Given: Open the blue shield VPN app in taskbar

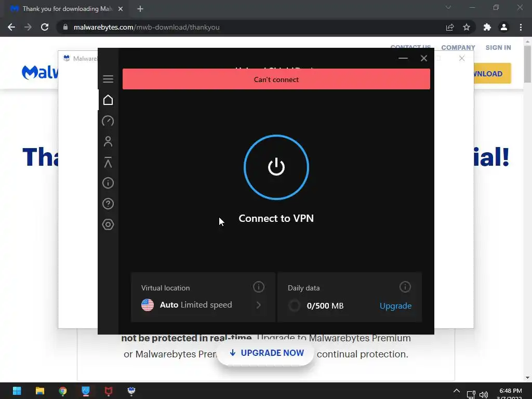Looking at the screenshot, I should (x=86, y=391).
